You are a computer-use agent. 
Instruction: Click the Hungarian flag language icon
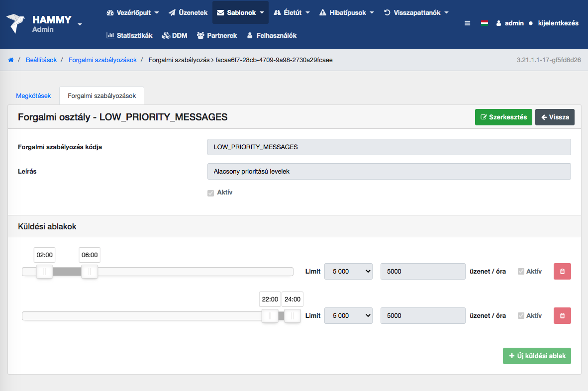484,23
